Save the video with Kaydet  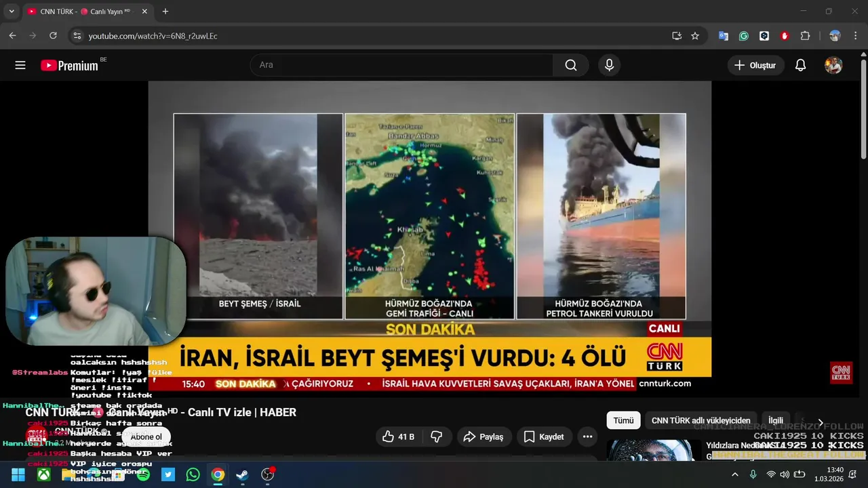[x=544, y=436]
